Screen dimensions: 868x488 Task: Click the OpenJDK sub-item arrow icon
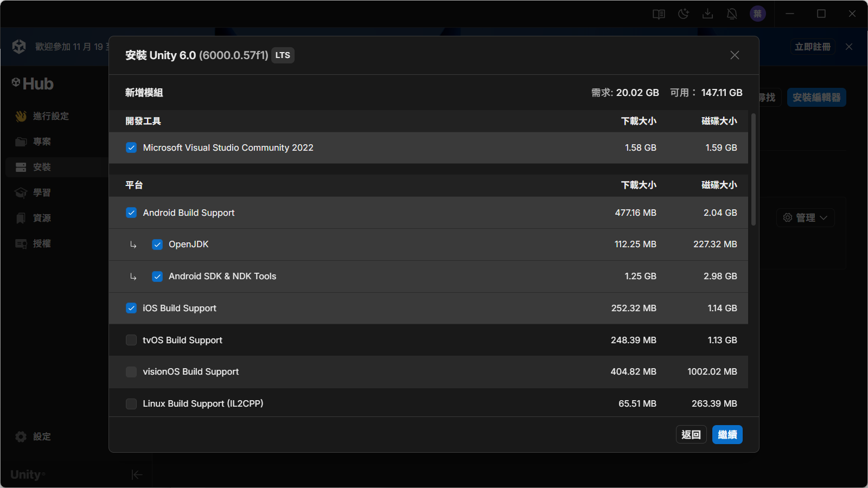[133, 245]
